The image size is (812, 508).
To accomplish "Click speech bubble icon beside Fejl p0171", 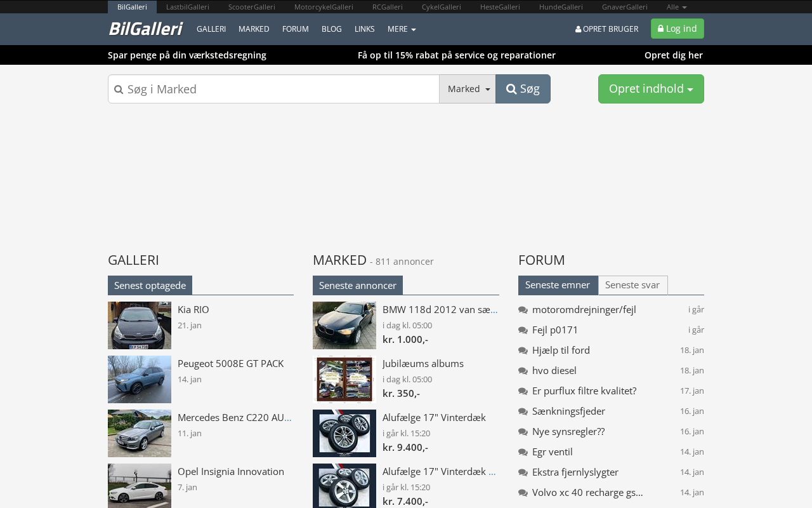I will coord(523,330).
